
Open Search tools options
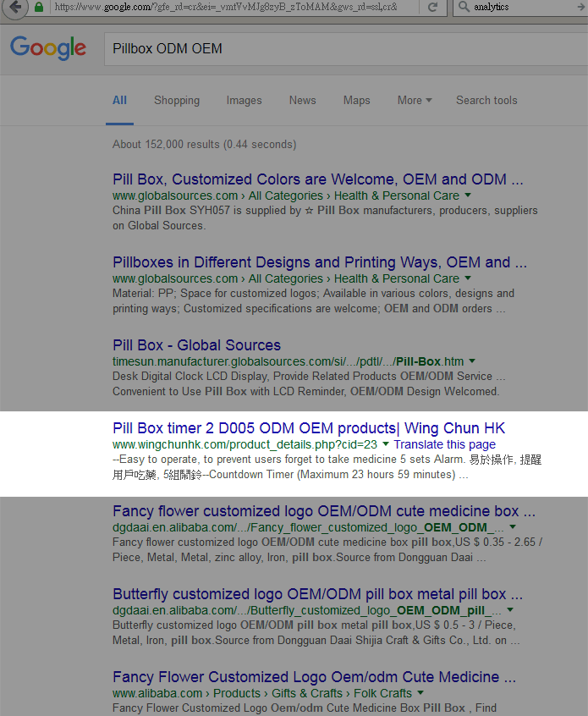click(x=486, y=101)
